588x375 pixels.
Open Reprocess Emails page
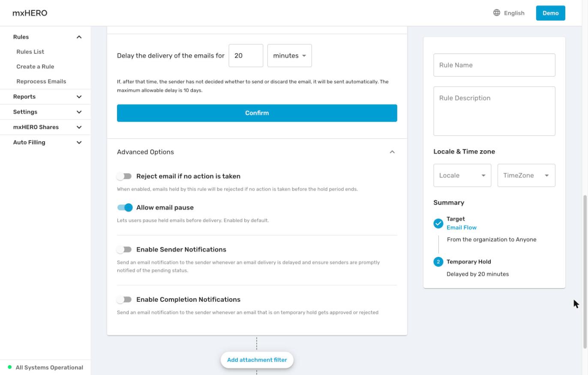point(41,81)
